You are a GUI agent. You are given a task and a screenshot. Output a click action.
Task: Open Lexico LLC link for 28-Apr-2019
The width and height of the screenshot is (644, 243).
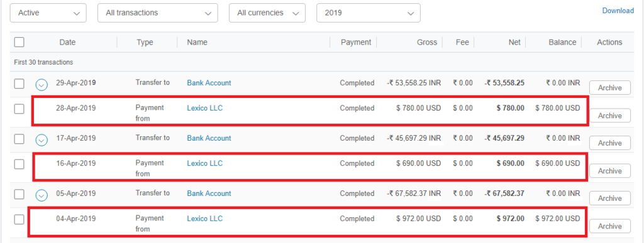pos(205,108)
